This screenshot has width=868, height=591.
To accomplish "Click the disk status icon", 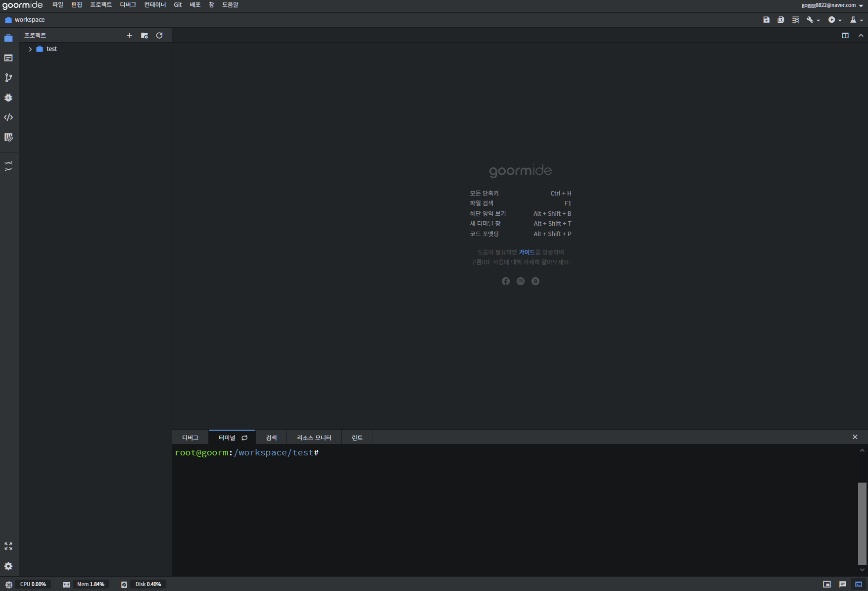I will [124, 585].
